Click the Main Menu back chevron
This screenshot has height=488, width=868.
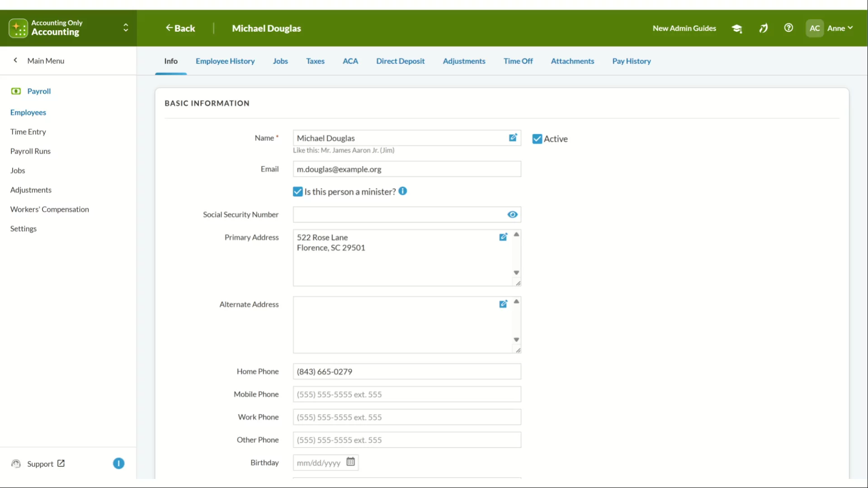[x=15, y=60]
